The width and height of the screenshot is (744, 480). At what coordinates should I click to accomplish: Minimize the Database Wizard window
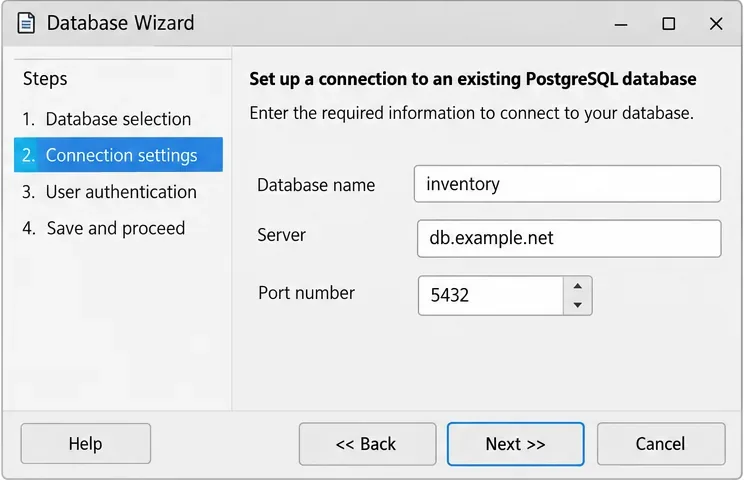coord(621,24)
